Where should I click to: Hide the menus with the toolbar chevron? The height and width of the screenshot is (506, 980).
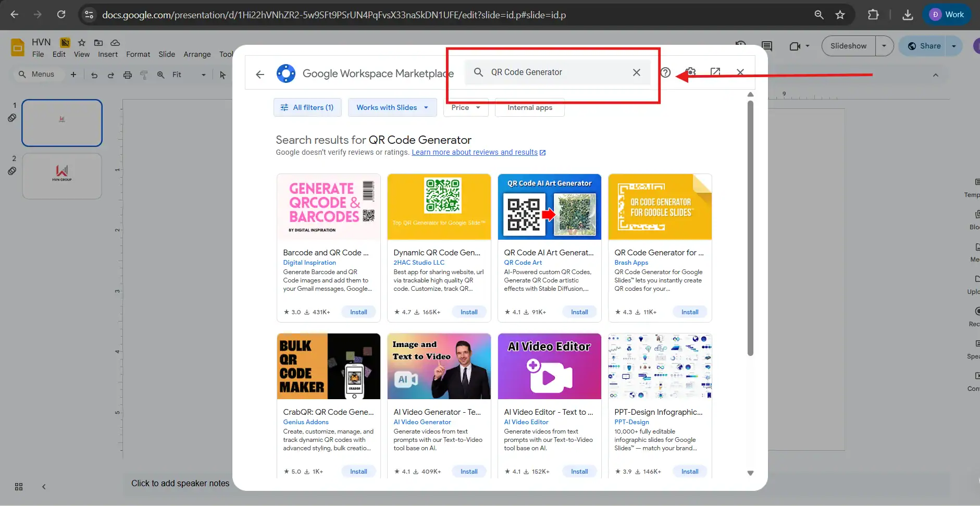936,75
